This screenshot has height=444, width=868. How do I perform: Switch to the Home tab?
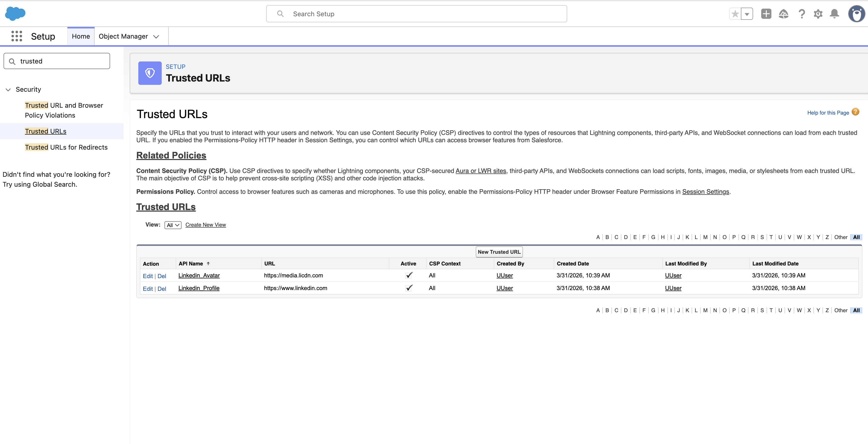[81, 36]
